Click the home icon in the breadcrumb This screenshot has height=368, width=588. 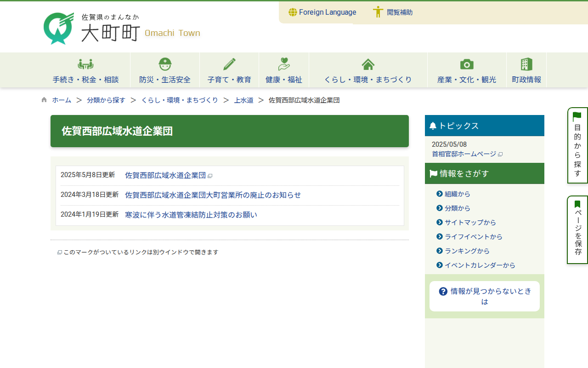click(x=44, y=100)
